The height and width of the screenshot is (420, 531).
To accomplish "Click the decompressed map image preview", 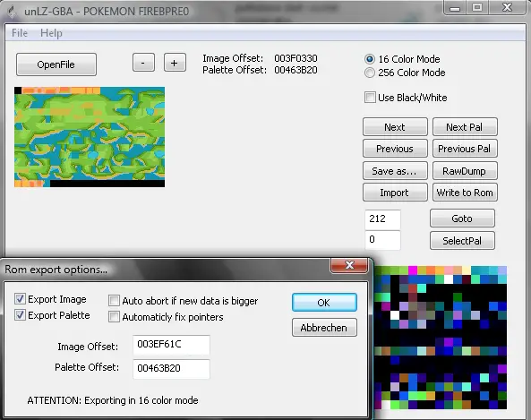I will [90, 137].
